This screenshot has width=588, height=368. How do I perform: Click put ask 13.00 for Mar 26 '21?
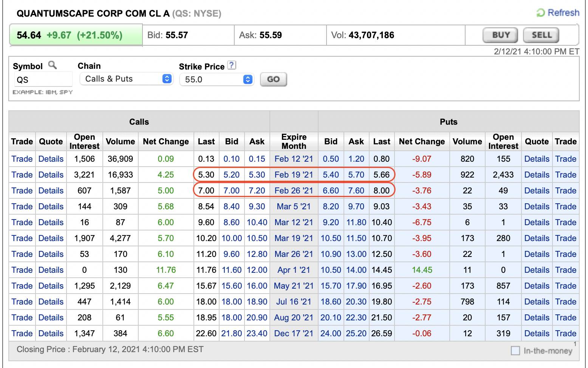(356, 254)
